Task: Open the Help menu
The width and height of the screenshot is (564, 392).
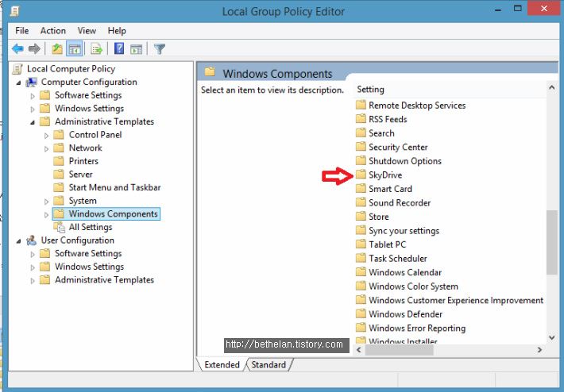Action: pyautogui.click(x=117, y=30)
